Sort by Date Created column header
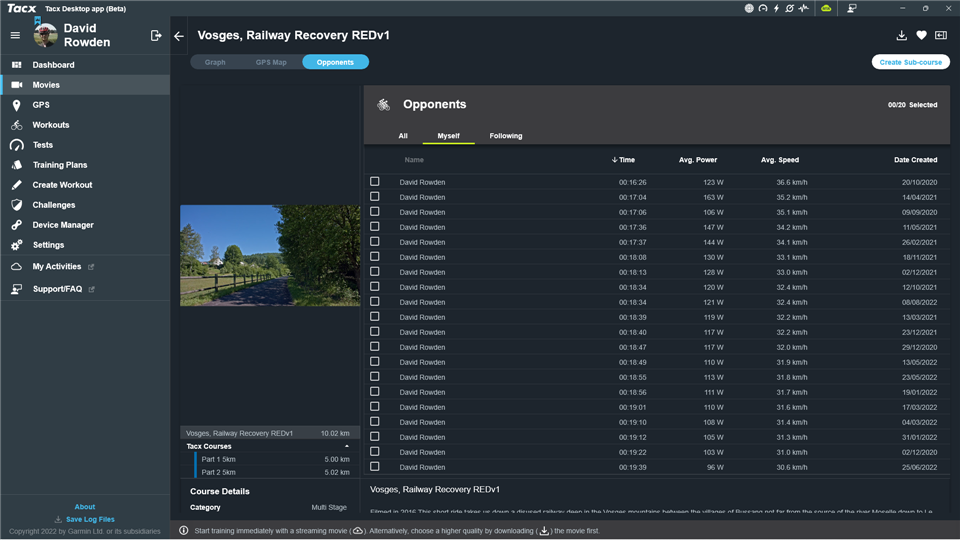Screen dimensions: 960x540 [x=915, y=160]
